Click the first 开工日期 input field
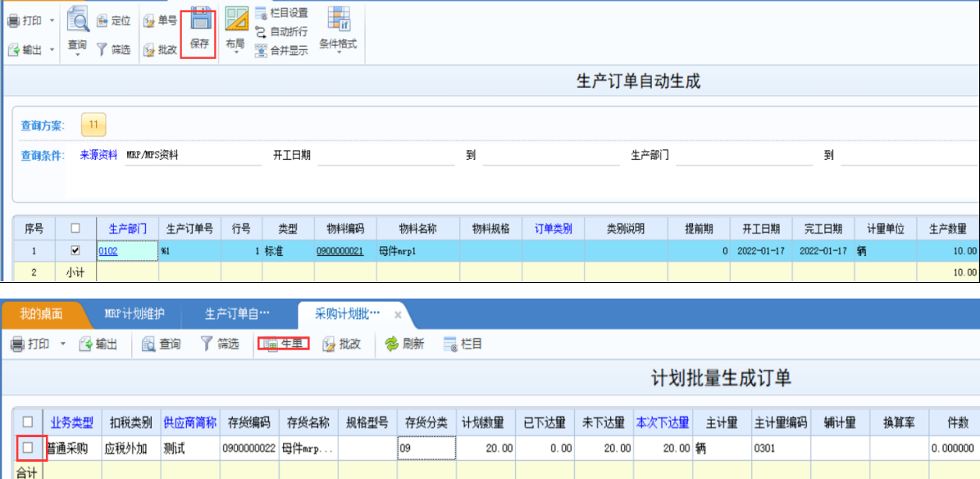Screen dimensions: 980x479 (385, 156)
